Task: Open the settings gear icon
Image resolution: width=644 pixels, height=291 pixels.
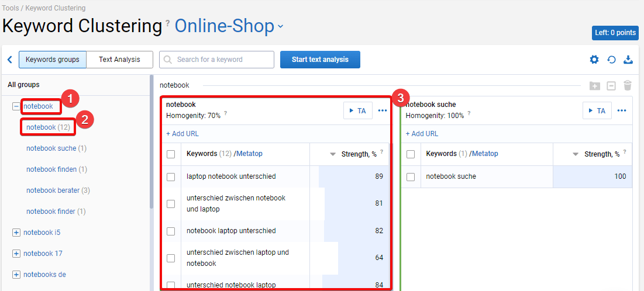Action: click(594, 60)
